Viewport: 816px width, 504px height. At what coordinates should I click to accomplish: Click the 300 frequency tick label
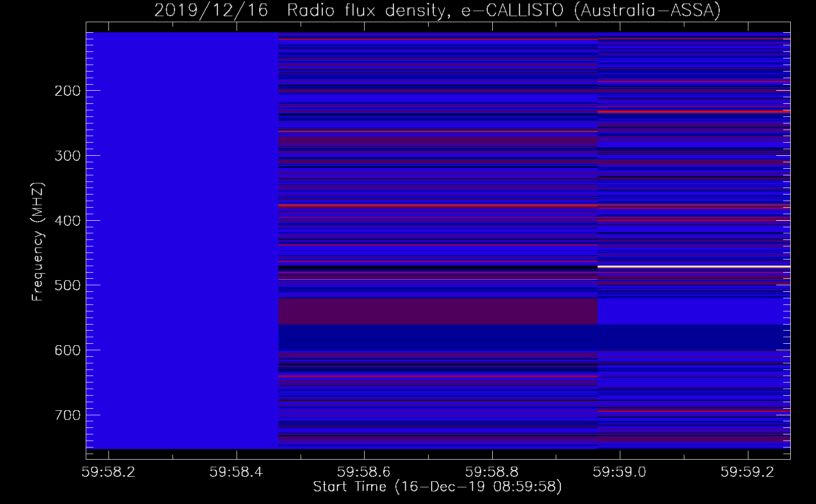(x=68, y=156)
